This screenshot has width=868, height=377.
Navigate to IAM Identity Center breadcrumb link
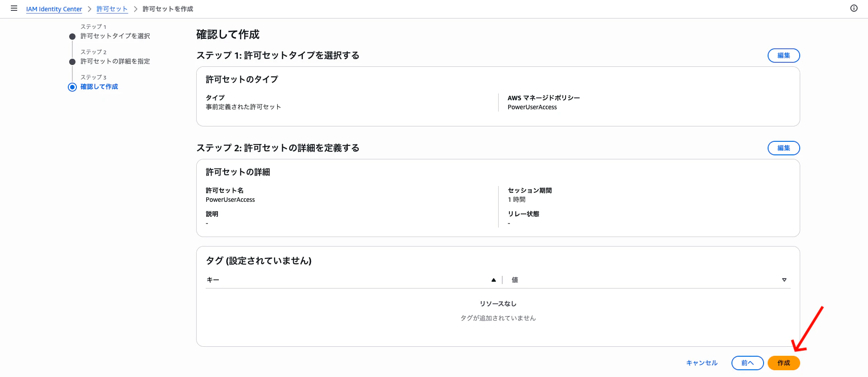54,9
